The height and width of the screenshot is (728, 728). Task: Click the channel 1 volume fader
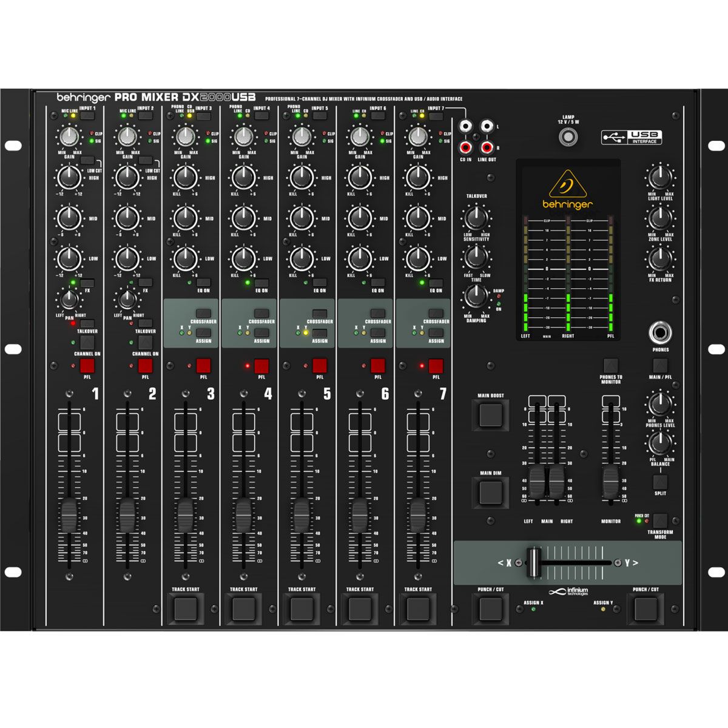pyautogui.click(x=69, y=516)
